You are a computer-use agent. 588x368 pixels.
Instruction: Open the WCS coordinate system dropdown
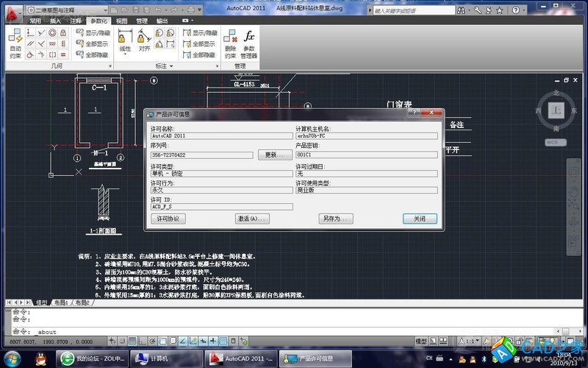556,142
